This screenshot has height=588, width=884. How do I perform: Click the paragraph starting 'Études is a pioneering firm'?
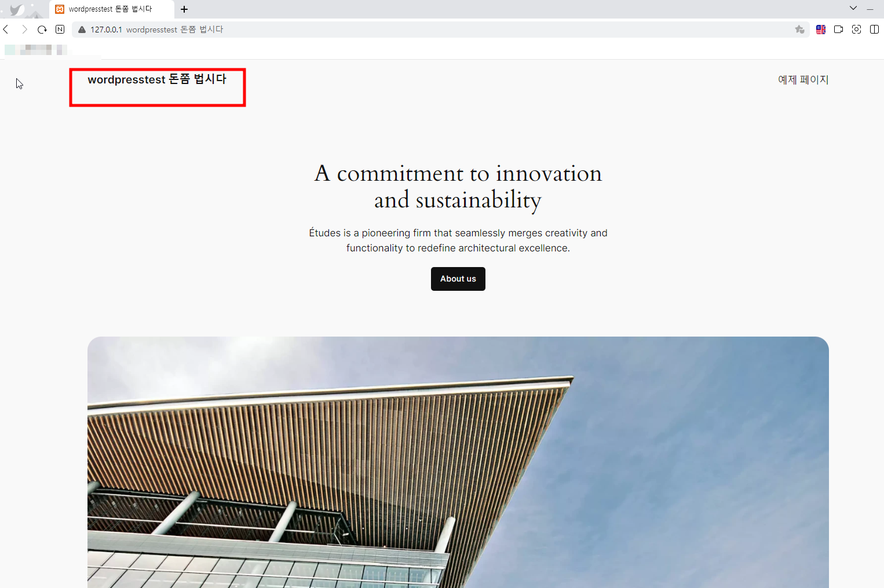click(458, 240)
